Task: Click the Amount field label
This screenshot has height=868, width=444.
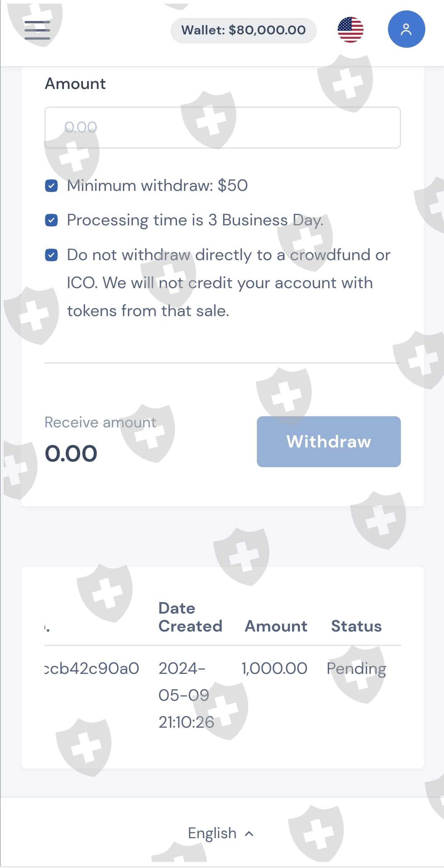Action: point(75,84)
